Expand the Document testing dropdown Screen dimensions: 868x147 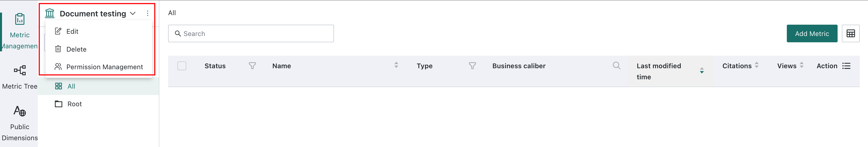[x=133, y=14]
